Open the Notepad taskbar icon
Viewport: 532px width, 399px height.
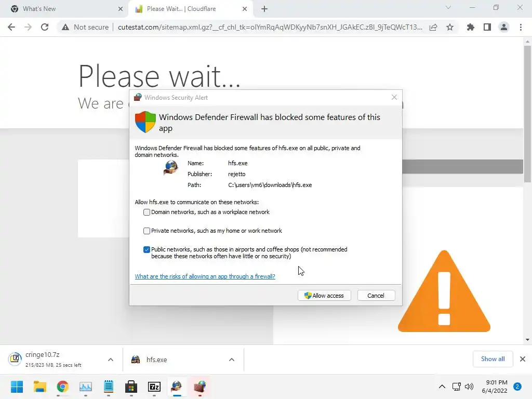click(x=109, y=387)
